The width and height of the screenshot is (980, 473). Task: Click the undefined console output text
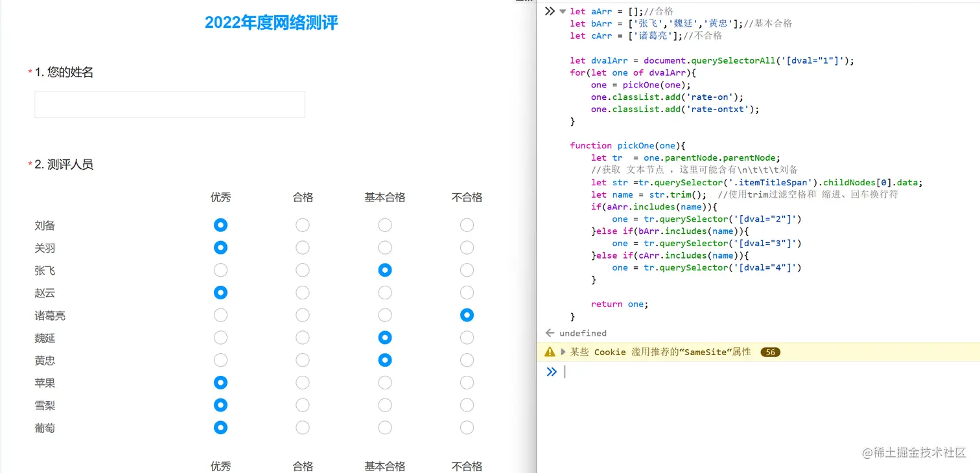(583, 333)
